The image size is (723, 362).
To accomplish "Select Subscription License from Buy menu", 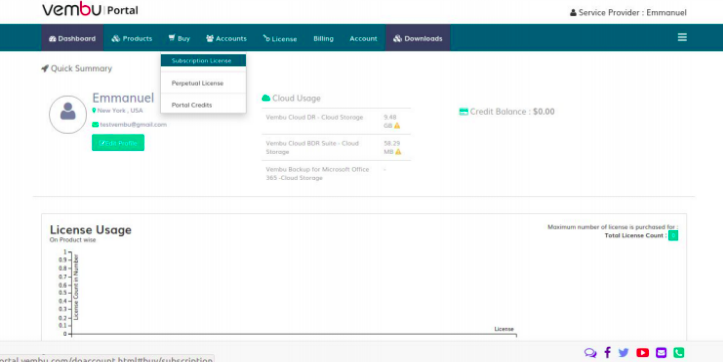I will (203, 60).
